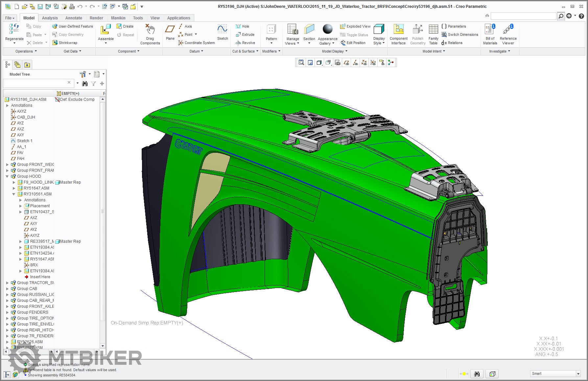
Task: Select the Drag Components tool
Action: (x=150, y=30)
